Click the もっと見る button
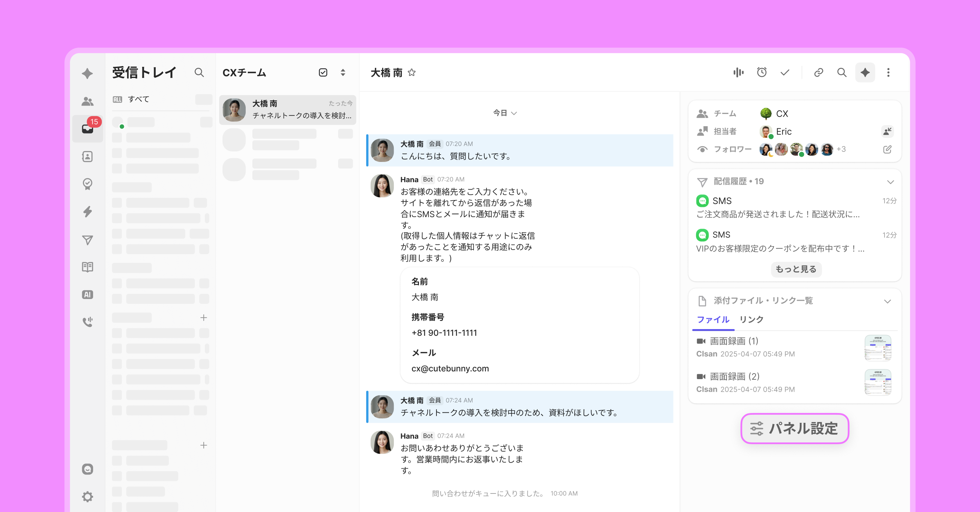Image resolution: width=980 pixels, height=512 pixels. pos(796,269)
